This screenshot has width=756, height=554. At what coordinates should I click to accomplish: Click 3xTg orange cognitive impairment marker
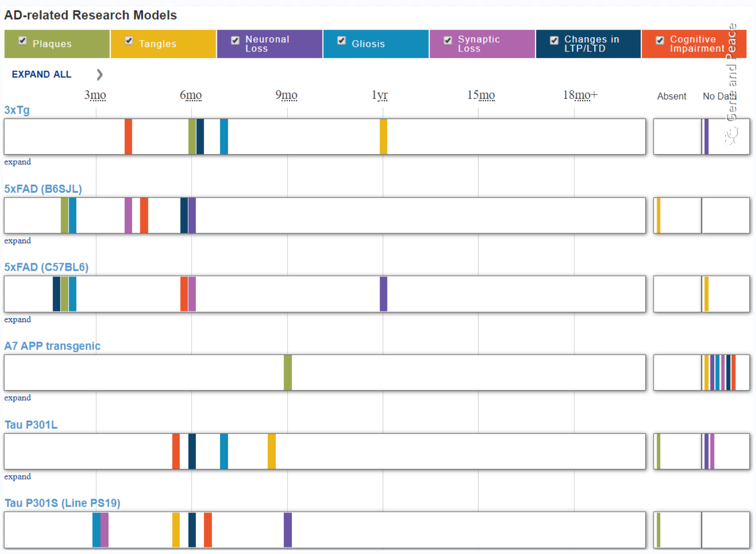pos(128,136)
